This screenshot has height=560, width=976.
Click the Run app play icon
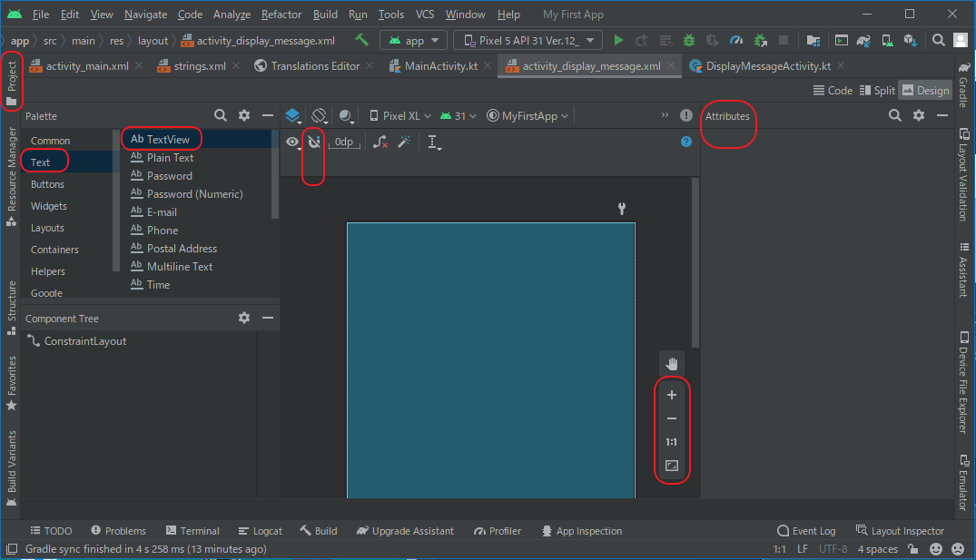619,41
